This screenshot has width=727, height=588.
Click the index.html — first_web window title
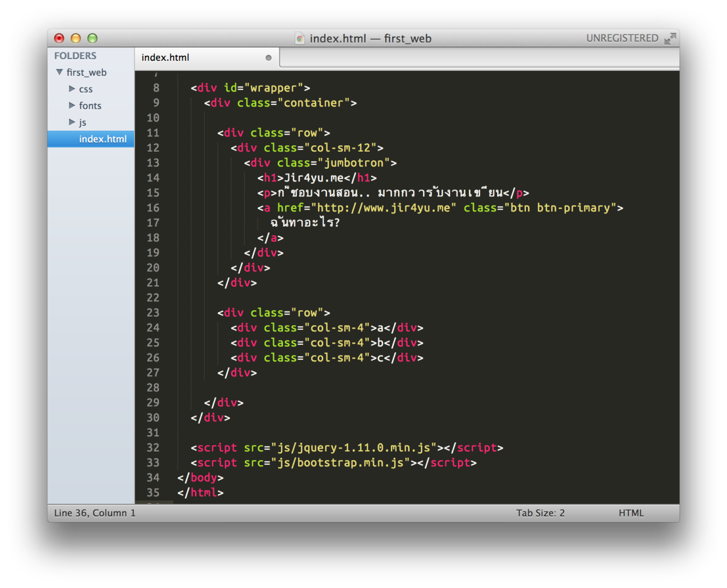pos(370,38)
